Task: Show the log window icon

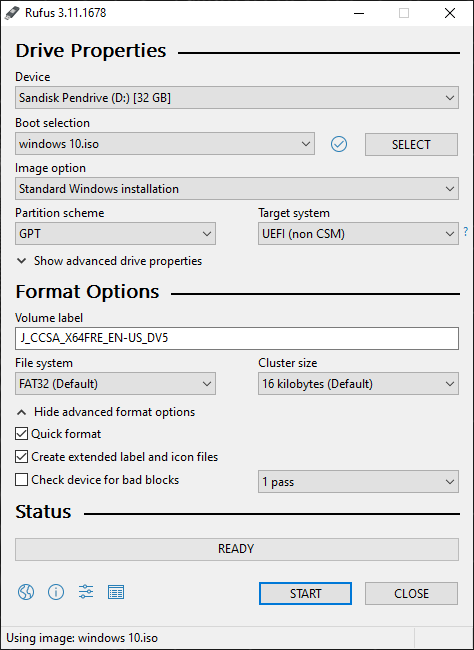Action: 116,592
